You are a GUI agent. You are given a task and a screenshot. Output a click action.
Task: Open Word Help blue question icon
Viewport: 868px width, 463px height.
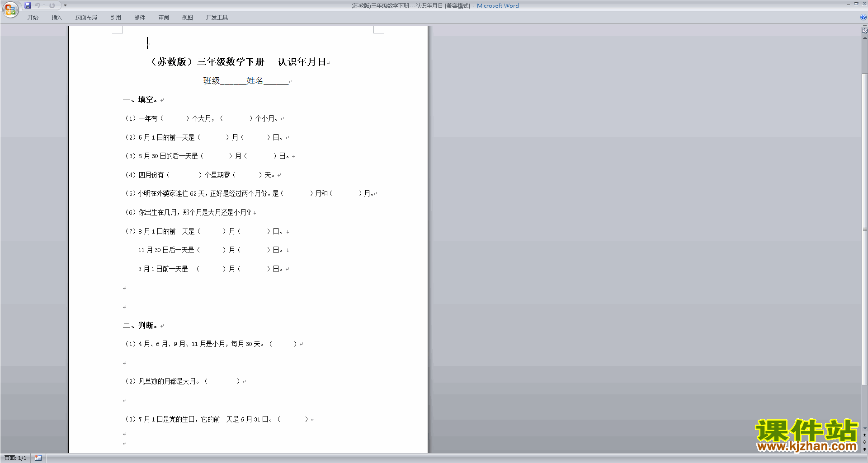[x=863, y=18]
